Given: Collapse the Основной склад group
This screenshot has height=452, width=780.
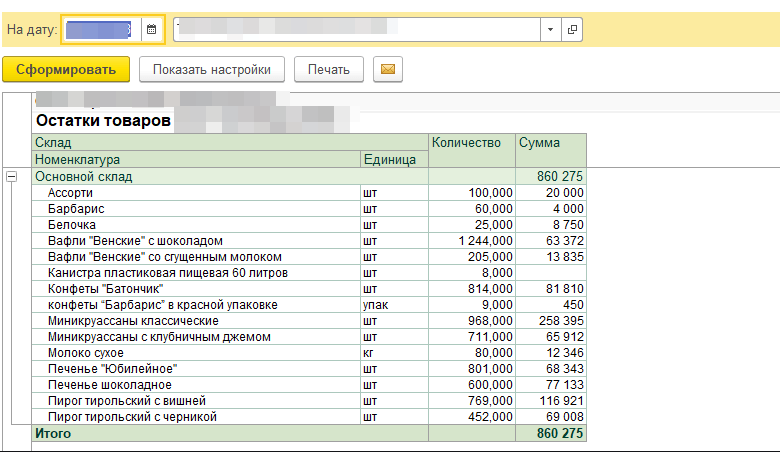Looking at the screenshot, I should tap(11, 177).
